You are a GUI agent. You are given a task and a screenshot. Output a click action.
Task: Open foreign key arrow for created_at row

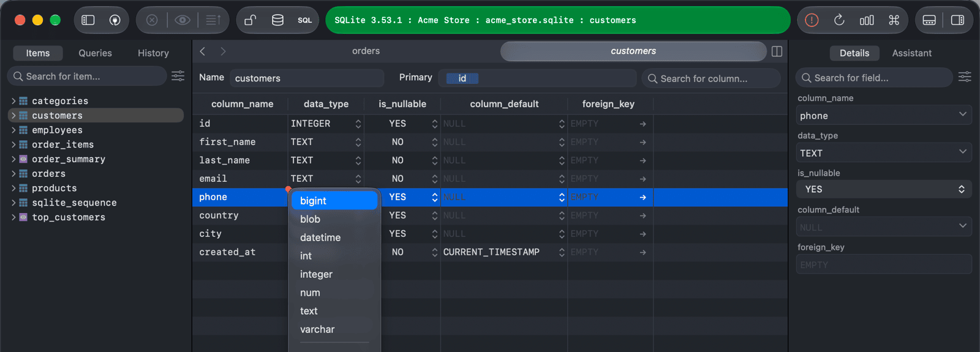pos(643,252)
